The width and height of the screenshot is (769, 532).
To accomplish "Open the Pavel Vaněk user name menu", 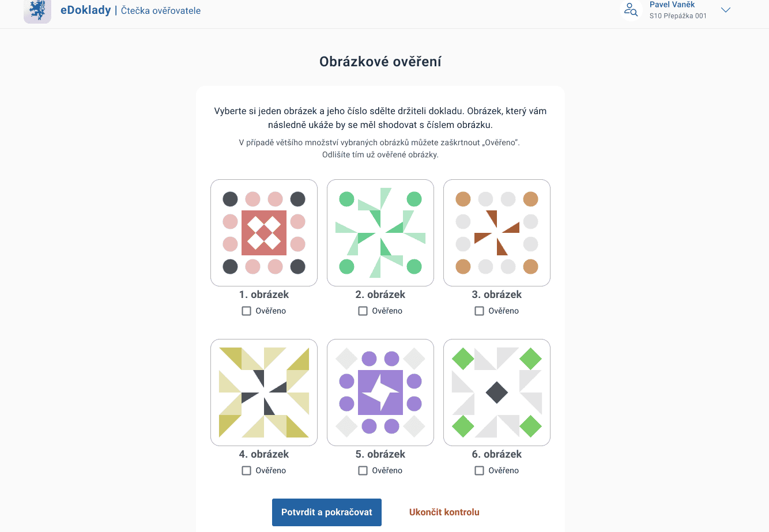I will 672,5.
